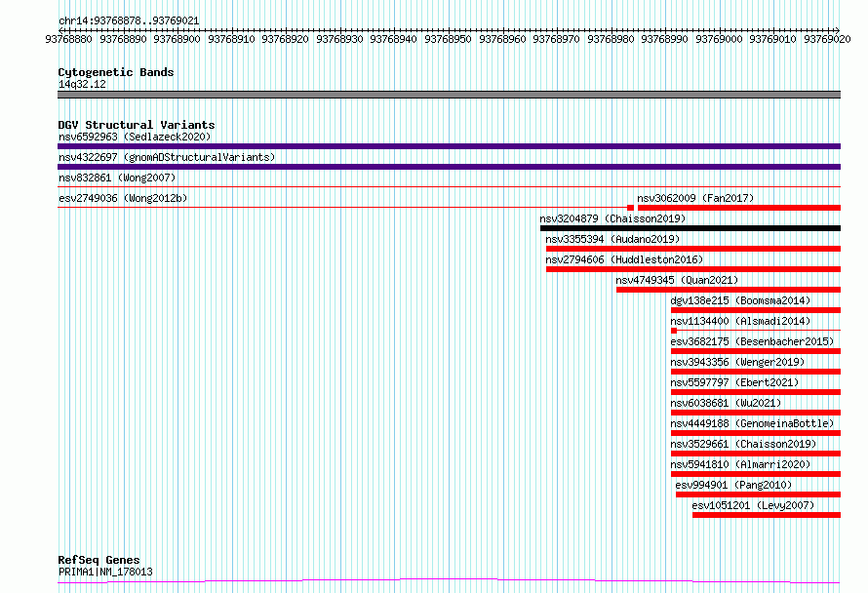Open nsv3204879 (Chaisson2019) variant label
The image size is (868, 593).
(612, 218)
